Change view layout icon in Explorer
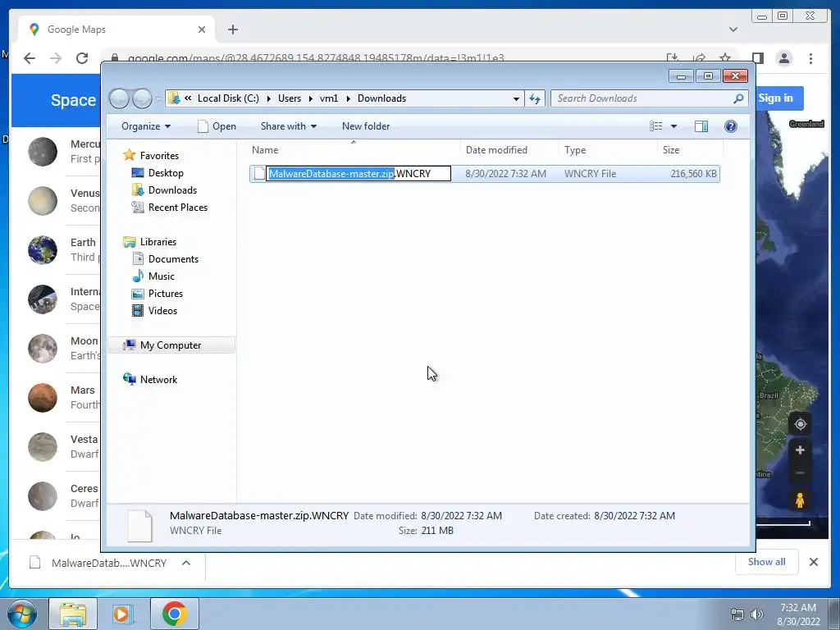The width and height of the screenshot is (840, 630). click(x=655, y=126)
